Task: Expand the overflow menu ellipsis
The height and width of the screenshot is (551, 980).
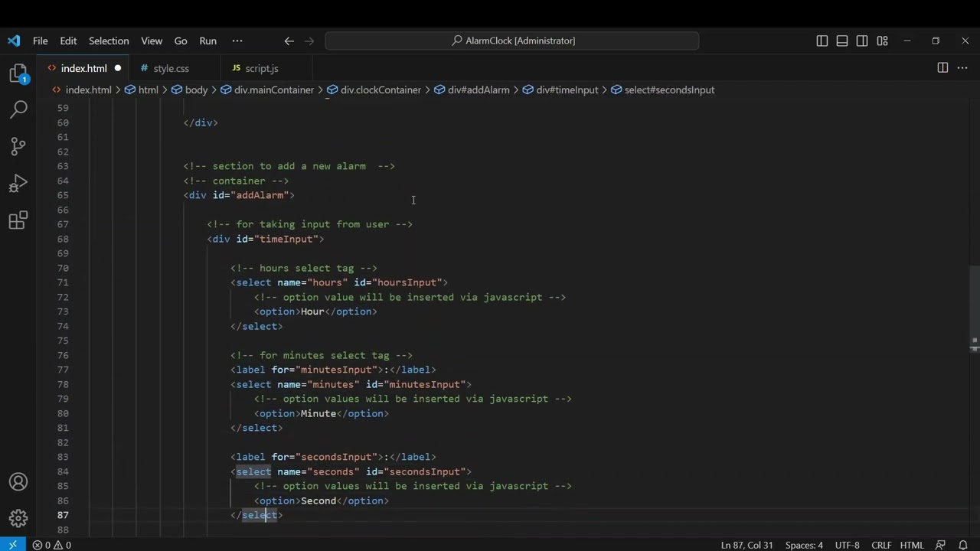Action: 237,41
